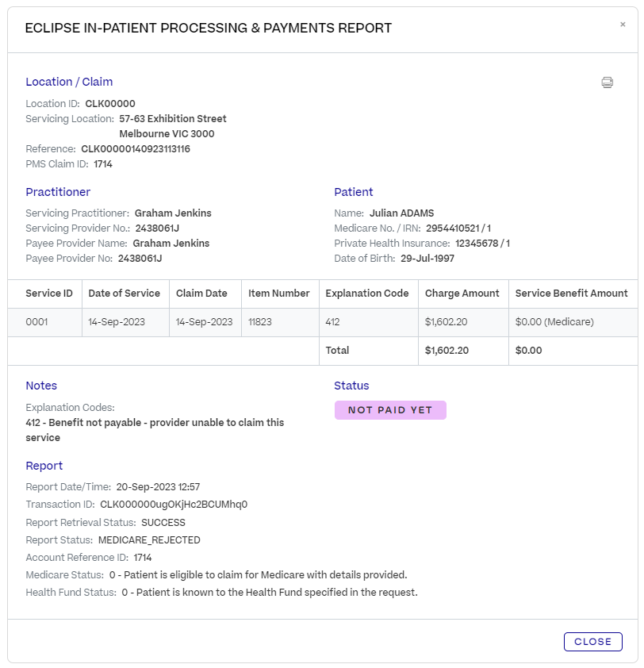Click the Date of Service column header

[x=125, y=293]
